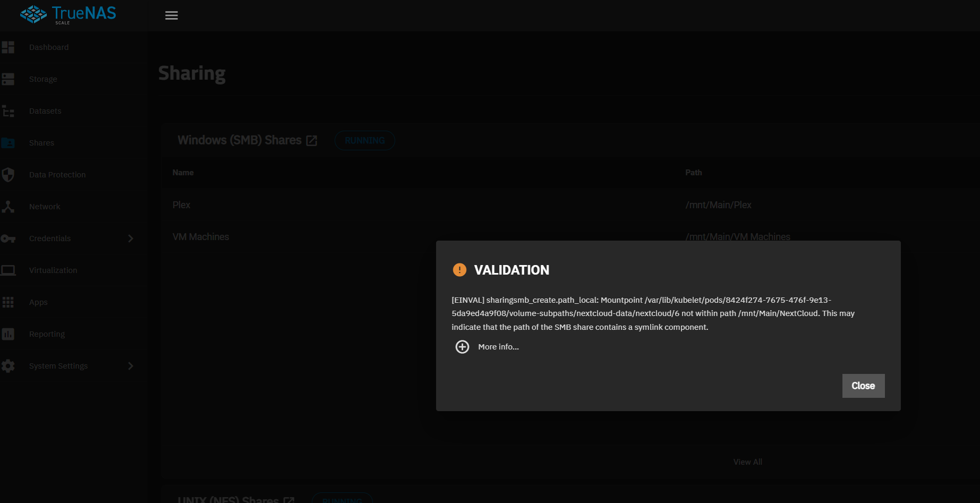Click the Name column header

[x=183, y=173]
